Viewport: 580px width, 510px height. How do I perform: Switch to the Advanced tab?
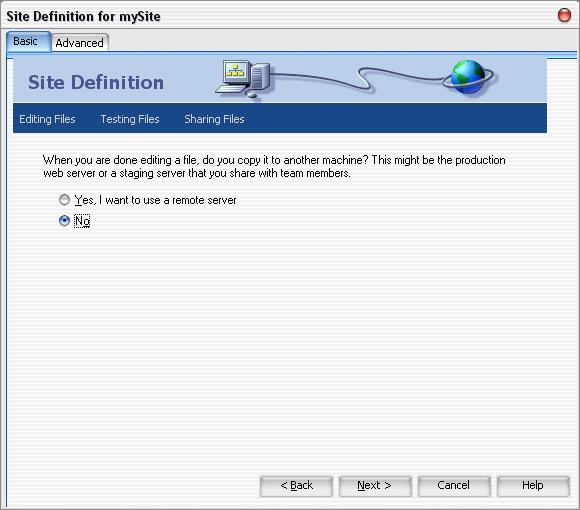click(80, 43)
